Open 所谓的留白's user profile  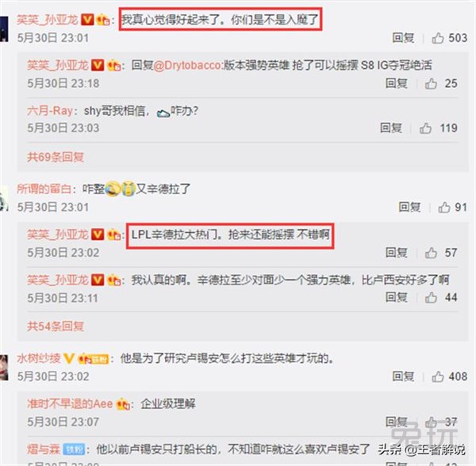coord(44,189)
